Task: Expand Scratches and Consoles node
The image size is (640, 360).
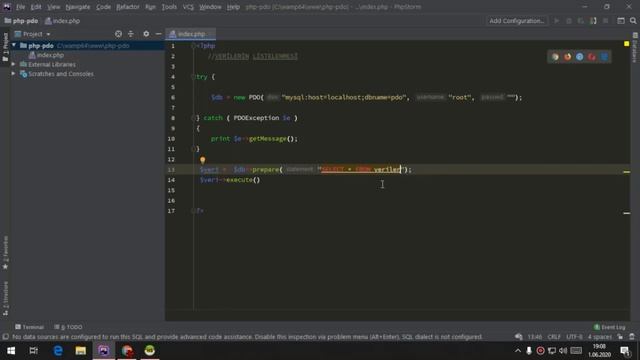Action: (13, 73)
